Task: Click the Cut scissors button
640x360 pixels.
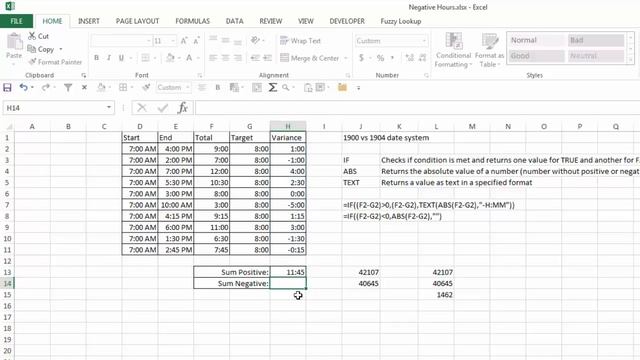Action: coord(38,36)
